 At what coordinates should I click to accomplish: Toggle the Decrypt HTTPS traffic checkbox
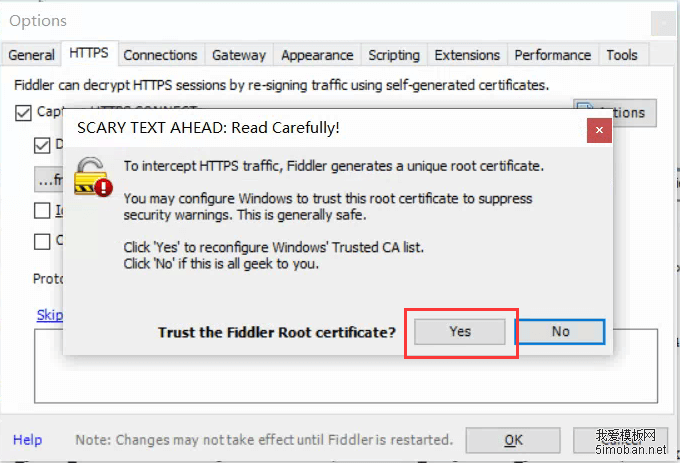tap(42, 146)
